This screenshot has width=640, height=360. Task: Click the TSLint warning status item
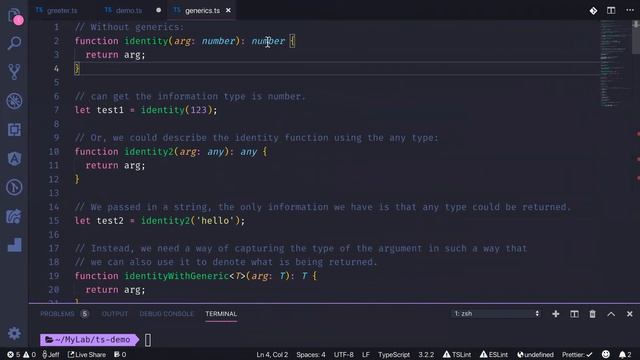click(x=457, y=354)
